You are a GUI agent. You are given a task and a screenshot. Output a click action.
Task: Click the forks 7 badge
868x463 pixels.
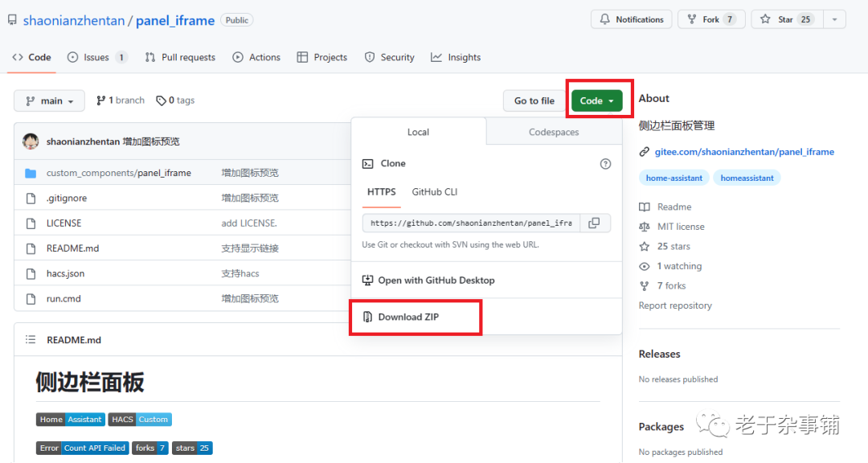[x=150, y=448]
